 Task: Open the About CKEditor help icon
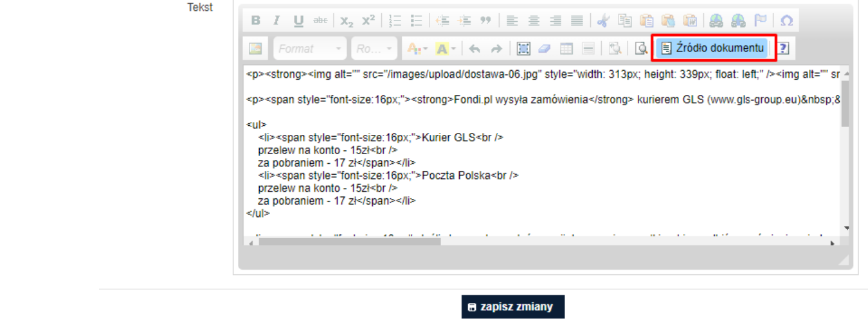783,48
